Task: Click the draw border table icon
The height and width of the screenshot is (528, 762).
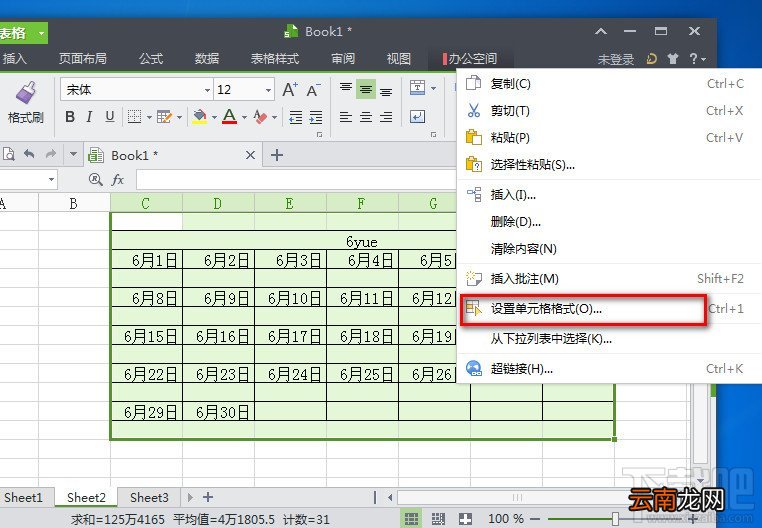Action: pyautogui.click(x=164, y=117)
